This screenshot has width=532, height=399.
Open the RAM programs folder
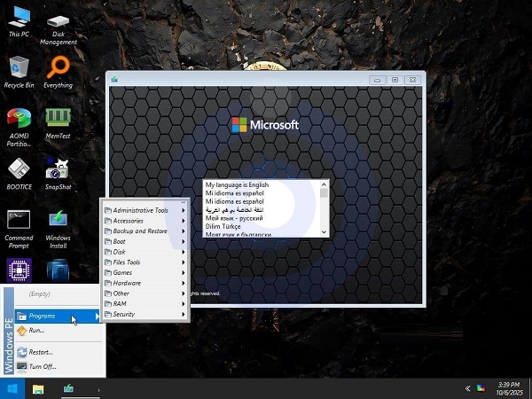click(x=145, y=304)
